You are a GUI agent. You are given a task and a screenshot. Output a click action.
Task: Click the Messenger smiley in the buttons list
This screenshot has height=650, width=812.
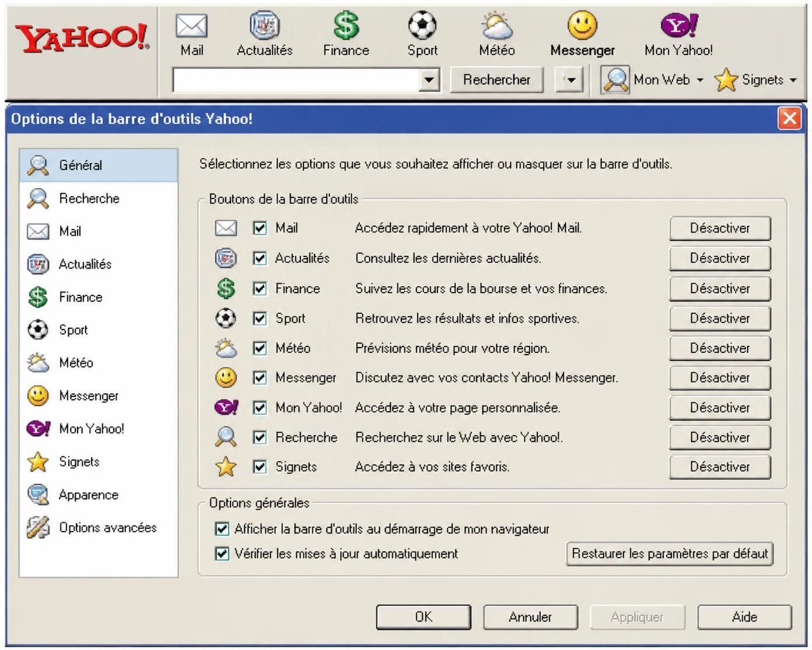226,378
